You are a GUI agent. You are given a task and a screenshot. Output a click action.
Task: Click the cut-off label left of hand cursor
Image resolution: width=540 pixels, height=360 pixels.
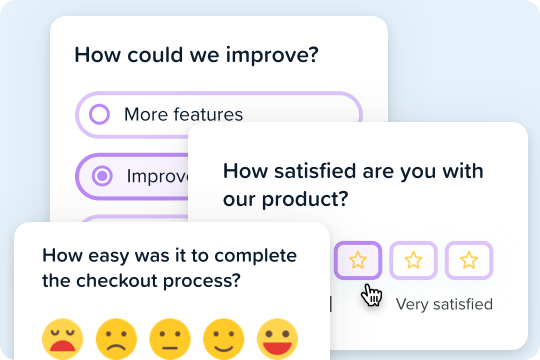pos(331,304)
